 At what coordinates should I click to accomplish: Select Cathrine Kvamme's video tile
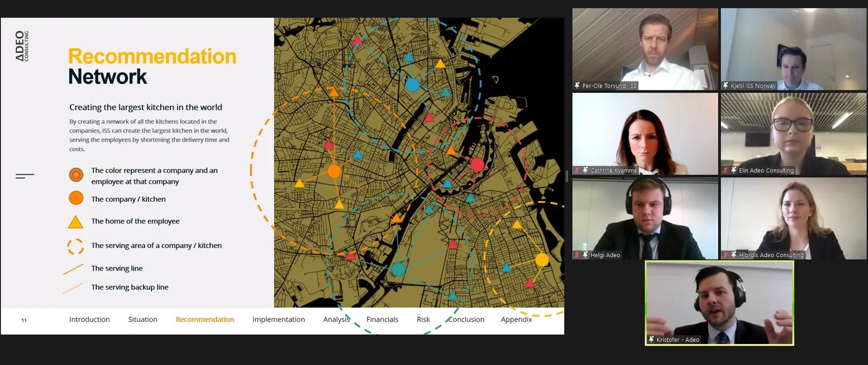tap(645, 134)
